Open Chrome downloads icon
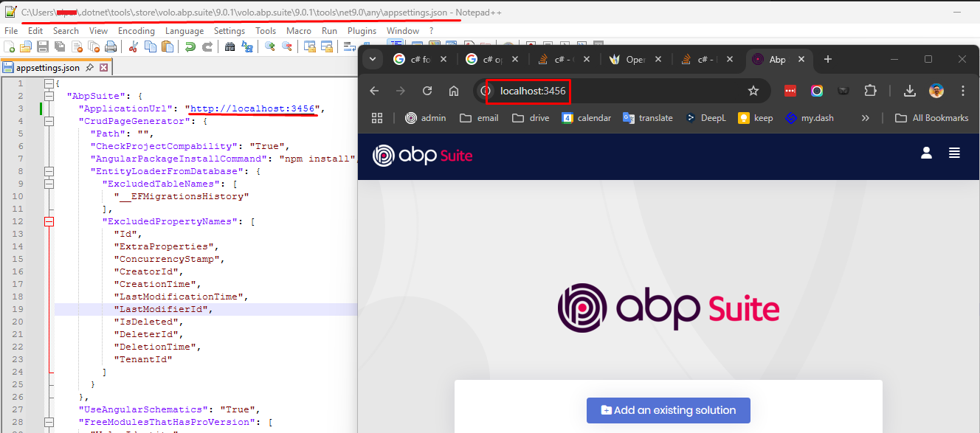Image resolution: width=980 pixels, height=433 pixels. pyautogui.click(x=910, y=91)
